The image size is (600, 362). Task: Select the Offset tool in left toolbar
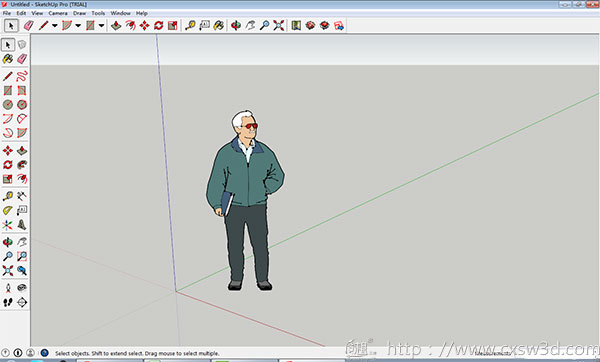[x=22, y=179]
